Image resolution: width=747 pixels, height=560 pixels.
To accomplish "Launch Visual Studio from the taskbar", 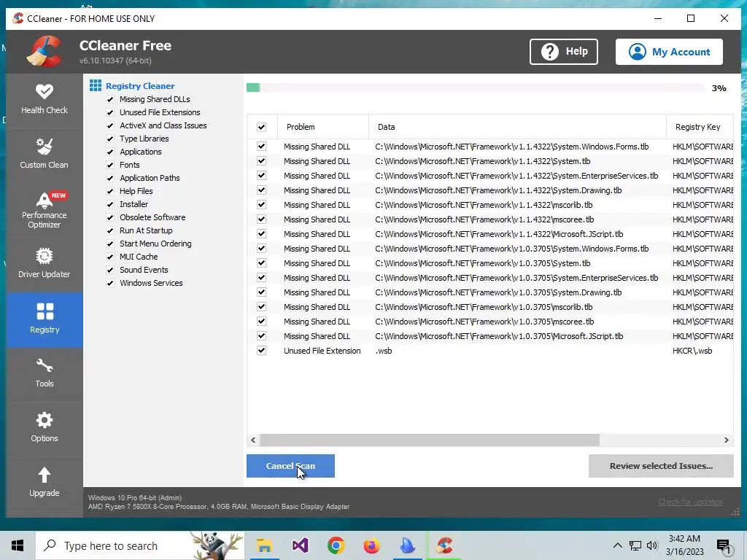I will pyautogui.click(x=300, y=545).
